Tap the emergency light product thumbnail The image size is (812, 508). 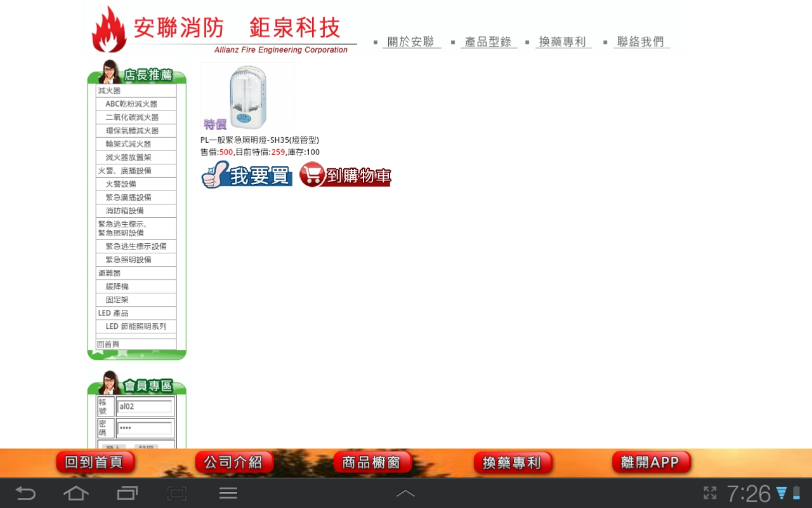click(247, 97)
